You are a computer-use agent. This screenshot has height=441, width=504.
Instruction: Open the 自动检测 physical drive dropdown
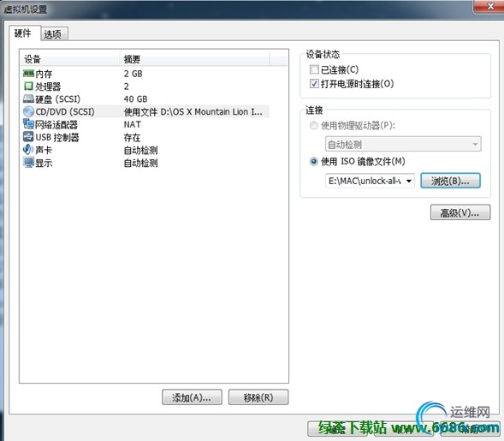403,144
